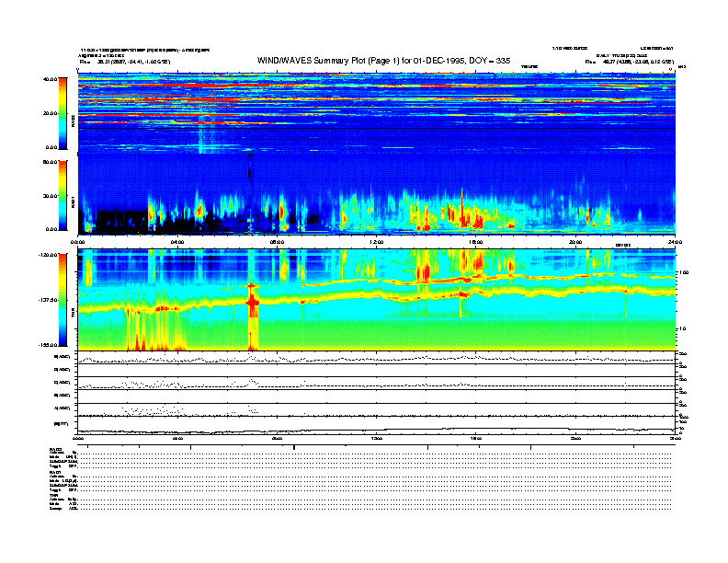Click the 100 frequency label right of TNR panel

684,272
